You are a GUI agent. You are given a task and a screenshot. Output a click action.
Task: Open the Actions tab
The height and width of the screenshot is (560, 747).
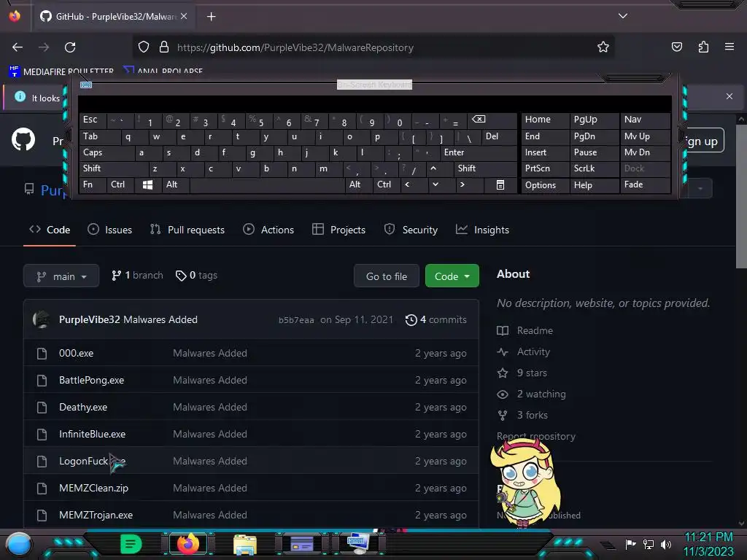(x=268, y=230)
